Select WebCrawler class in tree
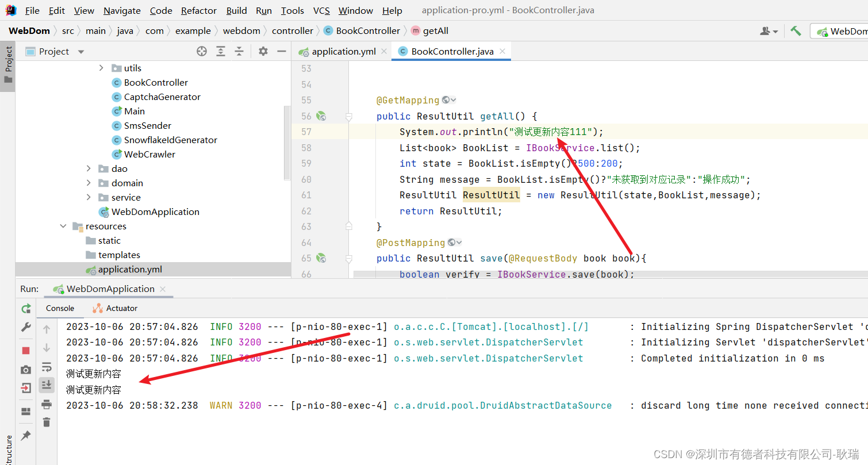 [149, 154]
